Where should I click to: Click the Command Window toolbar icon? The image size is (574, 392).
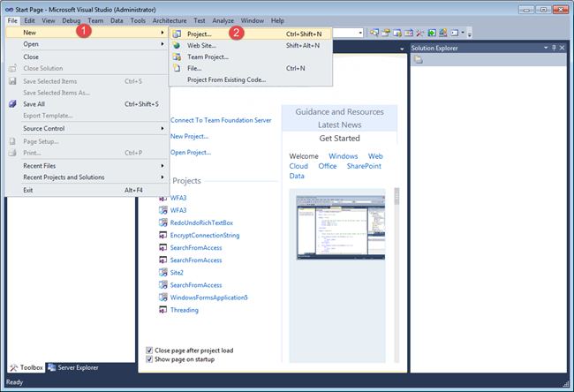(454, 33)
